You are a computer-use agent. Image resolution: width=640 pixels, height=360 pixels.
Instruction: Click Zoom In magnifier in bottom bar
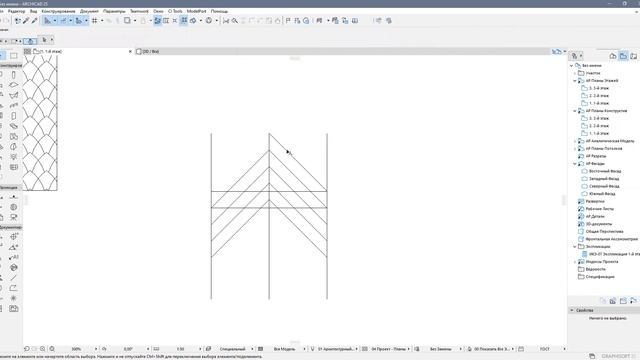point(42,349)
